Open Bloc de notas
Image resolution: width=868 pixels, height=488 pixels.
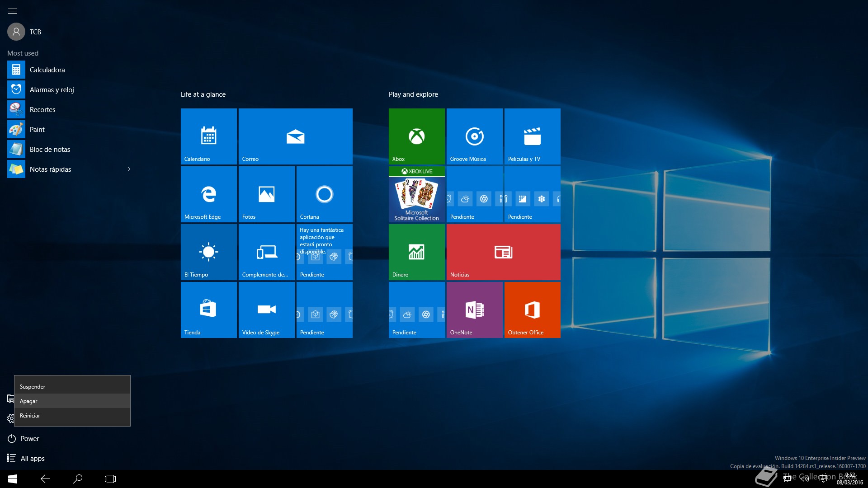(x=71, y=150)
